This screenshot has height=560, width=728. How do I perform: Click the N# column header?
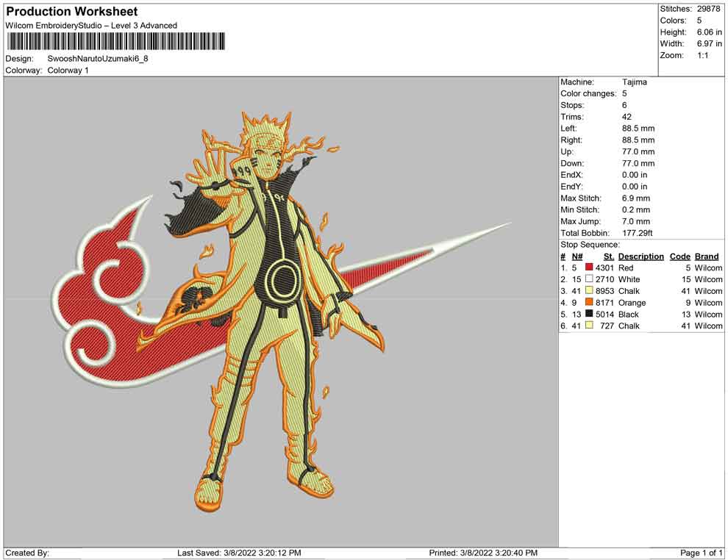pos(577,256)
